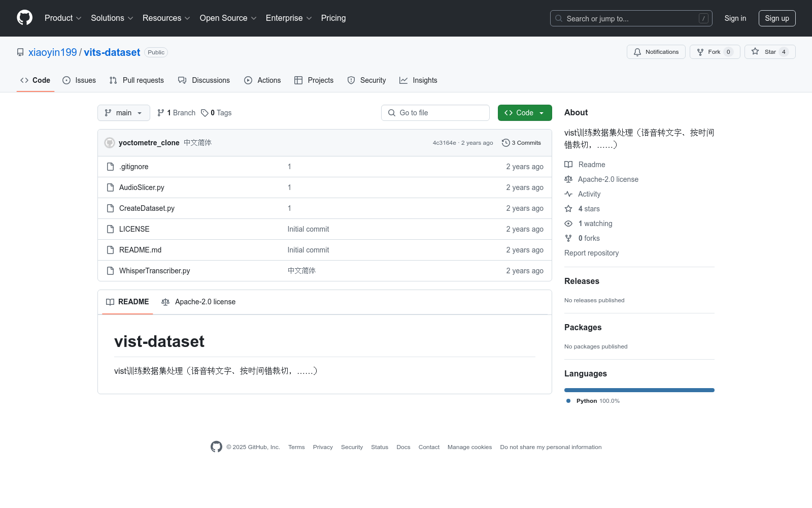The width and height of the screenshot is (812, 508).
Task: Click the search magnifier icon in header
Action: 559,18
